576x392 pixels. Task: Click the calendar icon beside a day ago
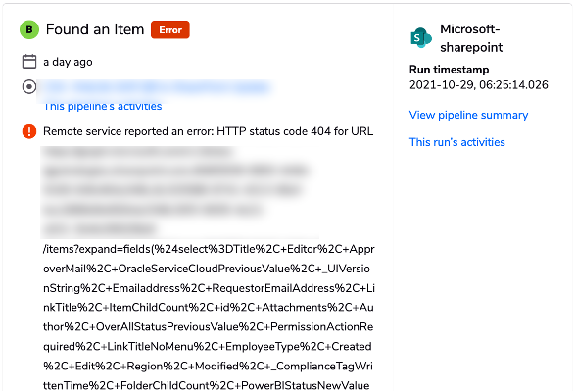[x=29, y=62]
